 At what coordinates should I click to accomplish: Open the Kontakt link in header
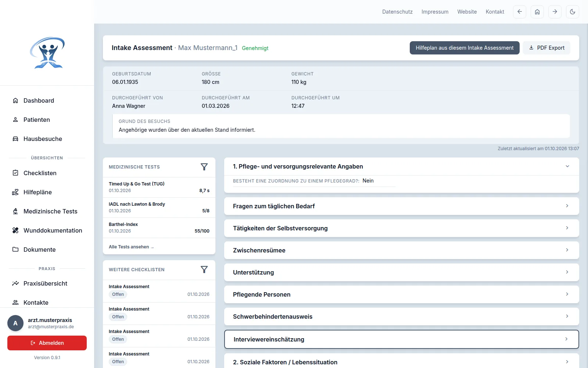(495, 12)
